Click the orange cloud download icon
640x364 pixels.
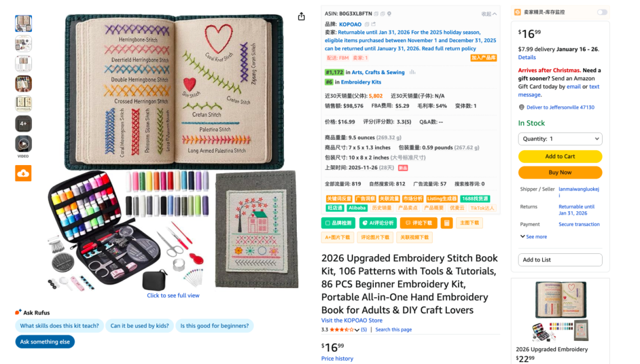23,173
